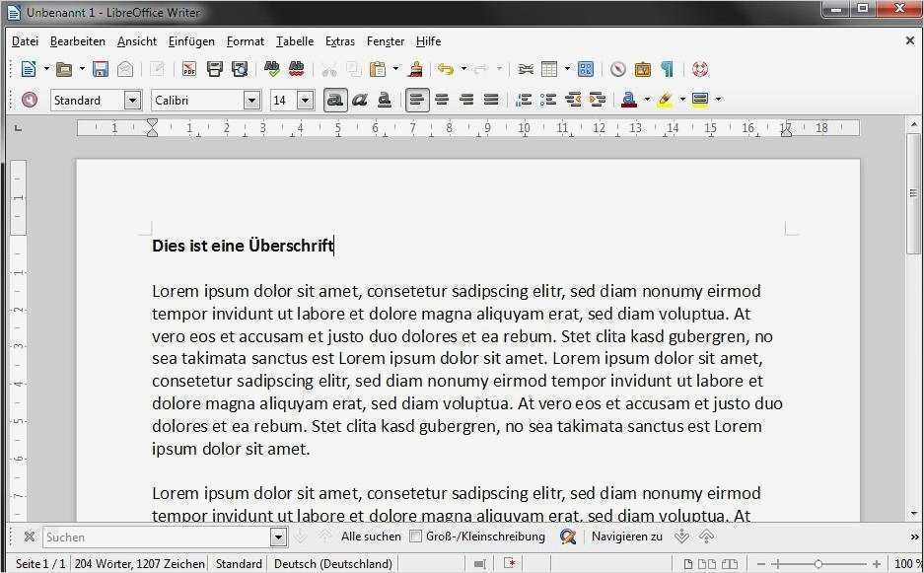
Task: Open the recent files dropdown arrow beside Open
Action: (82, 69)
